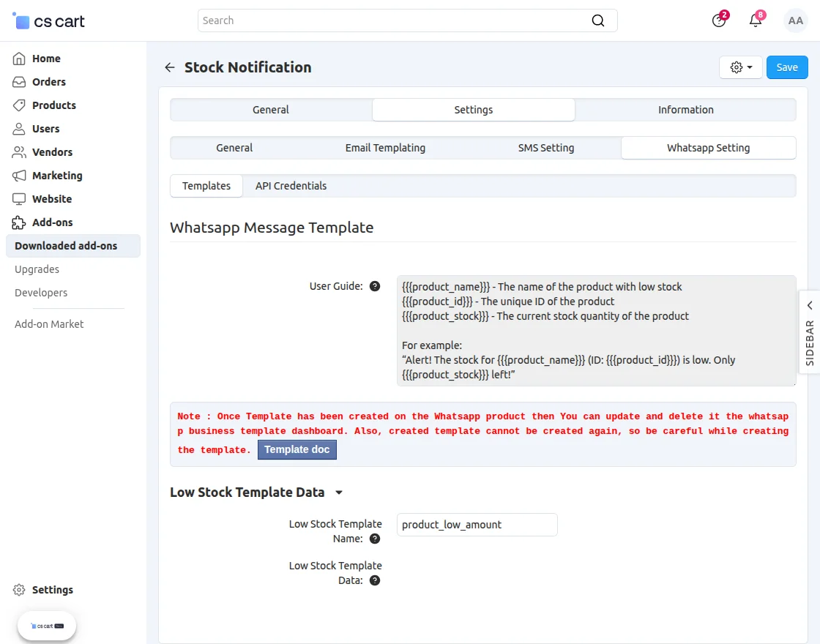Open the SMS Setting tab
The width and height of the screenshot is (820, 644).
click(546, 148)
